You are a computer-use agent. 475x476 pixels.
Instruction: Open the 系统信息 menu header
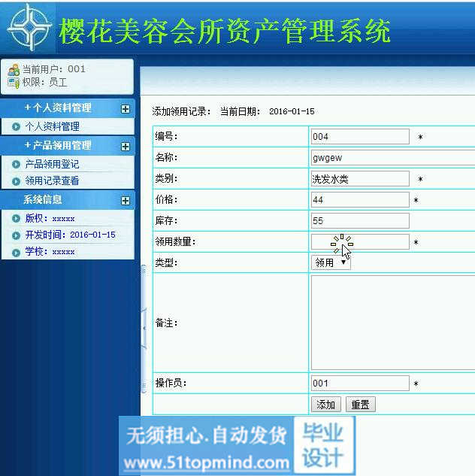[68, 200]
